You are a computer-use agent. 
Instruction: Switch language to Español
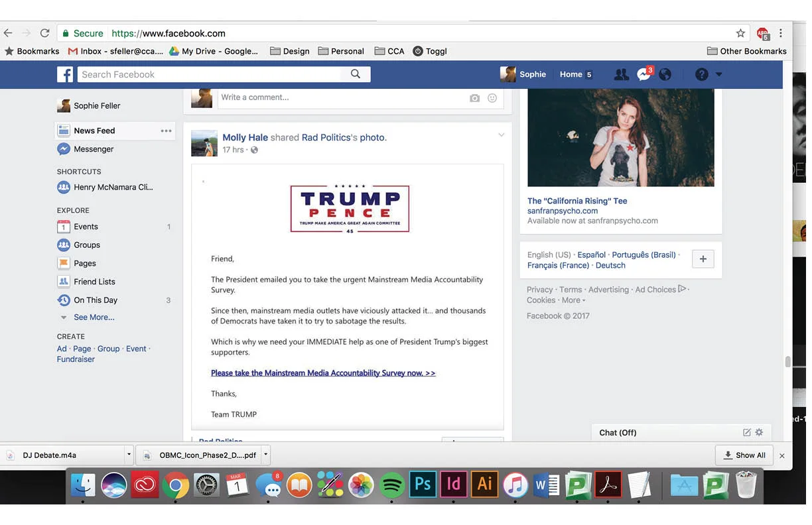click(591, 255)
